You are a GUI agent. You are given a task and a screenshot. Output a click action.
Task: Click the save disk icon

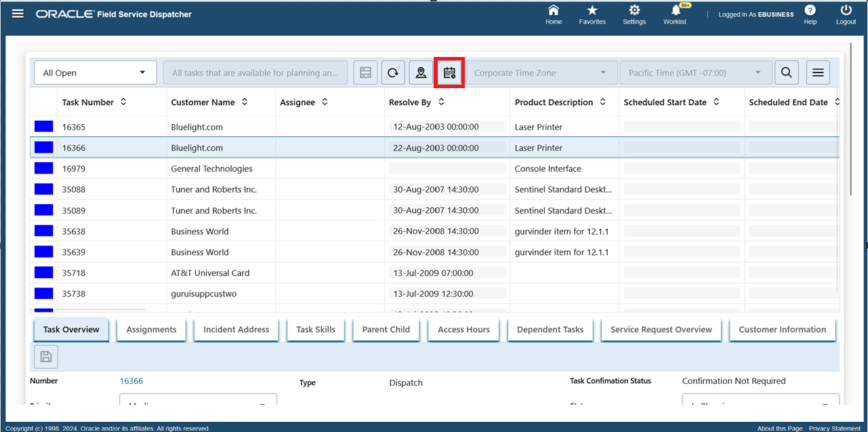[x=46, y=357]
